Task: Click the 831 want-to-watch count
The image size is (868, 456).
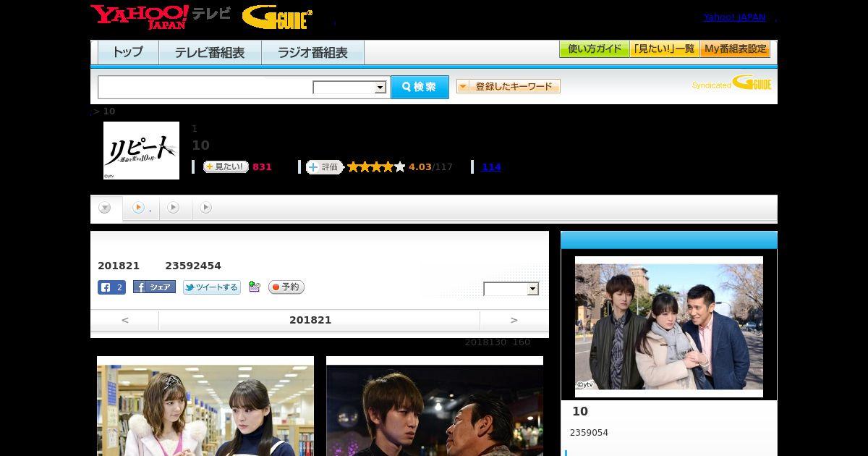Action: tap(262, 167)
